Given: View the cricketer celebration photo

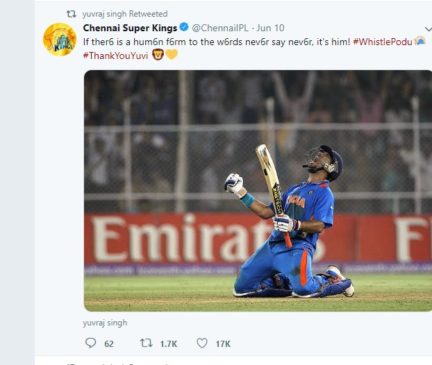Looking at the screenshot, I should (x=258, y=191).
